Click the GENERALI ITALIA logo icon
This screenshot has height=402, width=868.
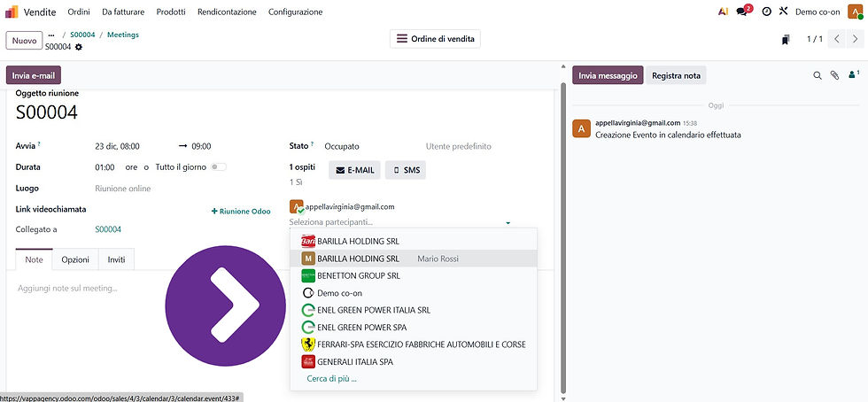pos(308,362)
